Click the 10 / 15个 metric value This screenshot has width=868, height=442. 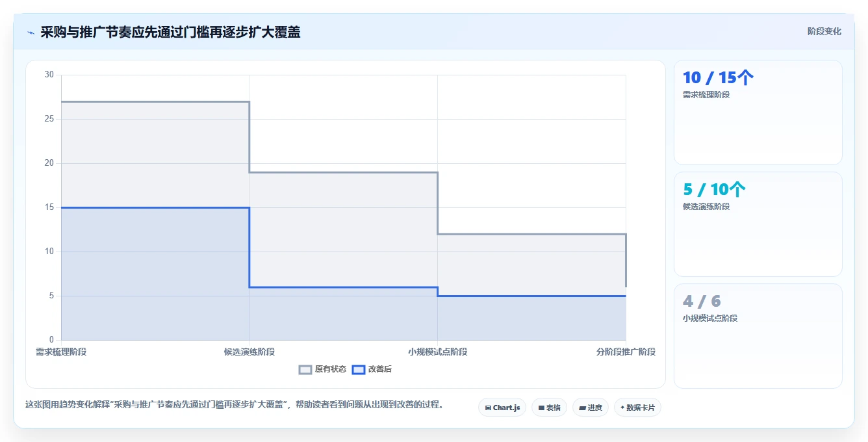[718, 78]
